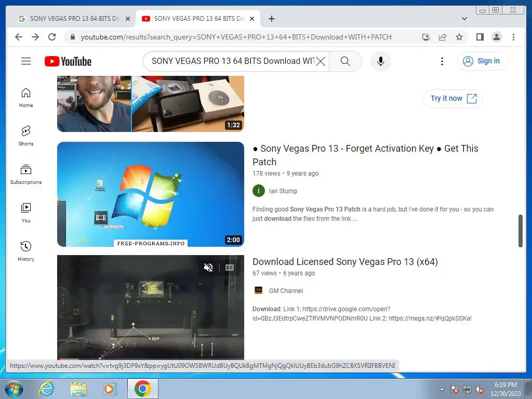Open Chrome profile avatar
This screenshot has height=399, width=532.
(x=496, y=37)
